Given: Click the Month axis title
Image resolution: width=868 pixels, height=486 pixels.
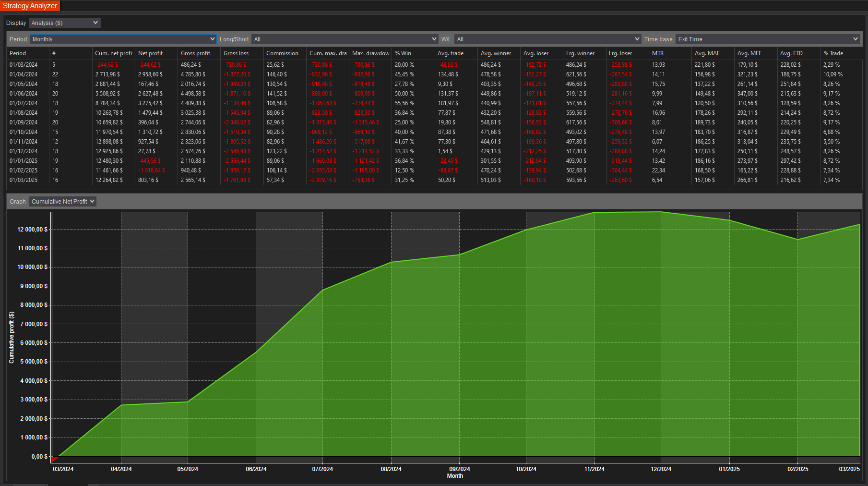Looking at the screenshot, I should click(455, 476).
